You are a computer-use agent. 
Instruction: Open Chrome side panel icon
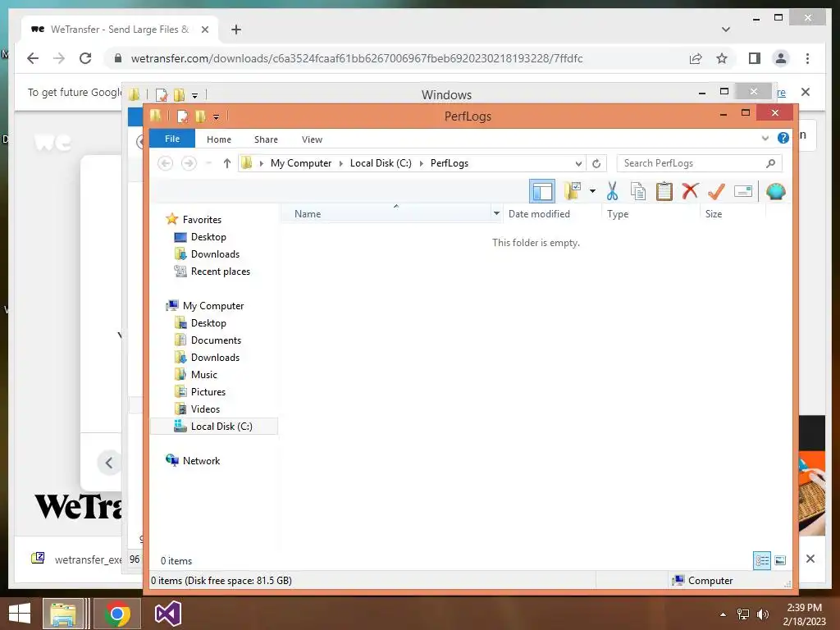click(x=755, y=58)
